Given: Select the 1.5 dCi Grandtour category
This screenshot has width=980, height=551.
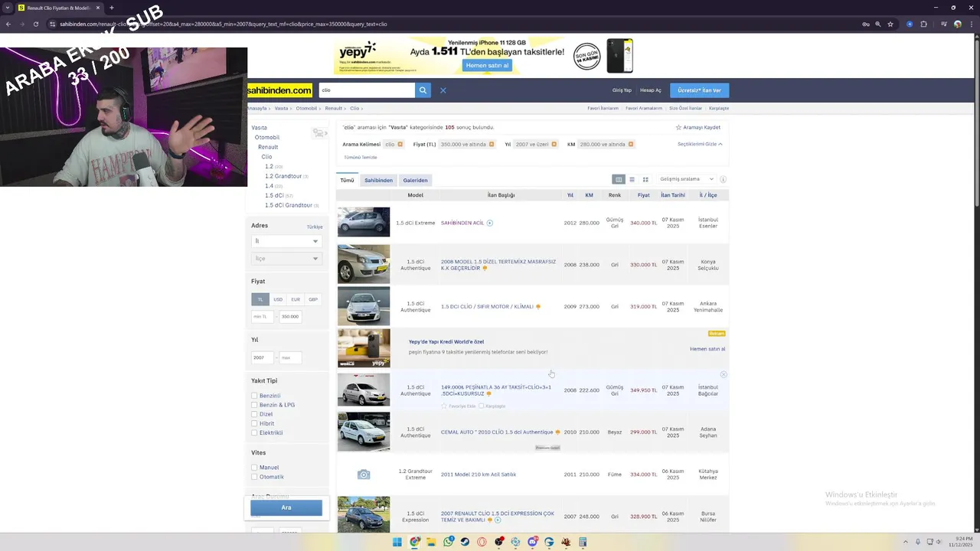Looking at the screenshot, I should point(289,205).
